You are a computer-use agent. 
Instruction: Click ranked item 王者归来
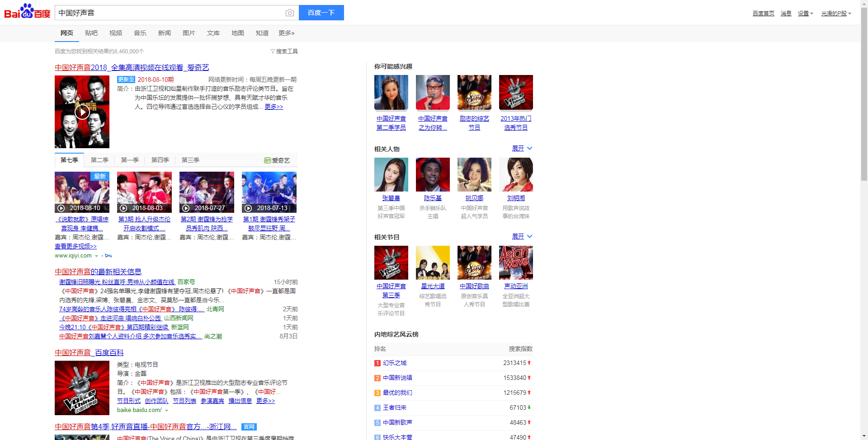coord(395,407)
